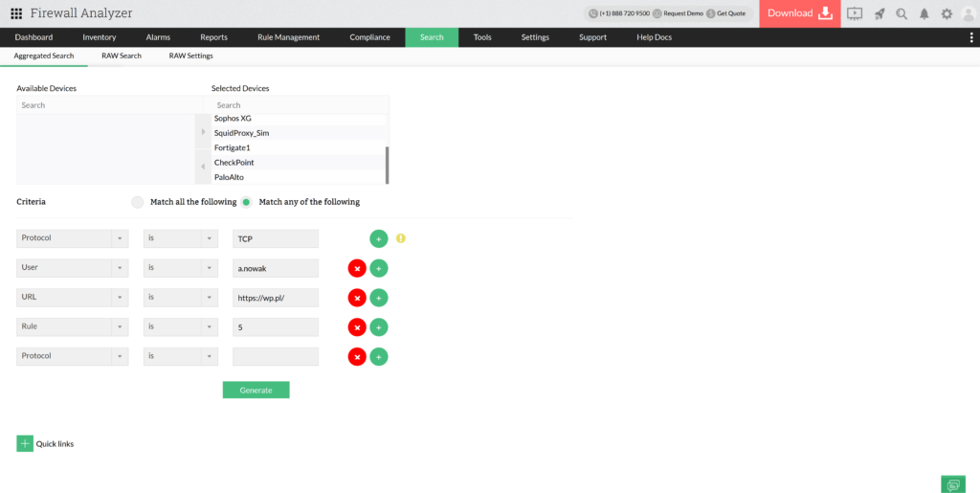Image resolution: width=980 pixels, height=493 pixels.
Task: Open the notifications bell icon
Action: click(x=924, y=13)
